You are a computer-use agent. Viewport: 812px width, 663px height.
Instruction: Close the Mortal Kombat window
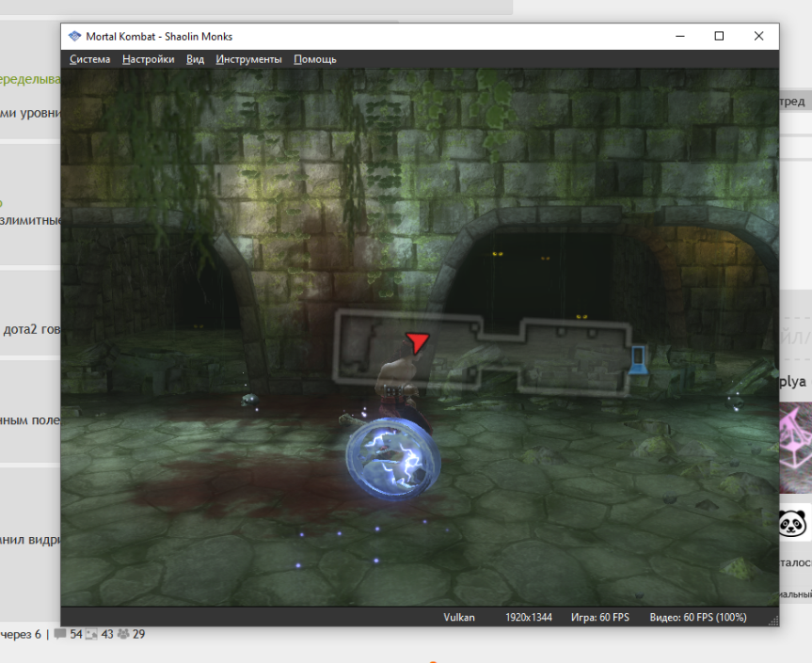tap(758, 37)
